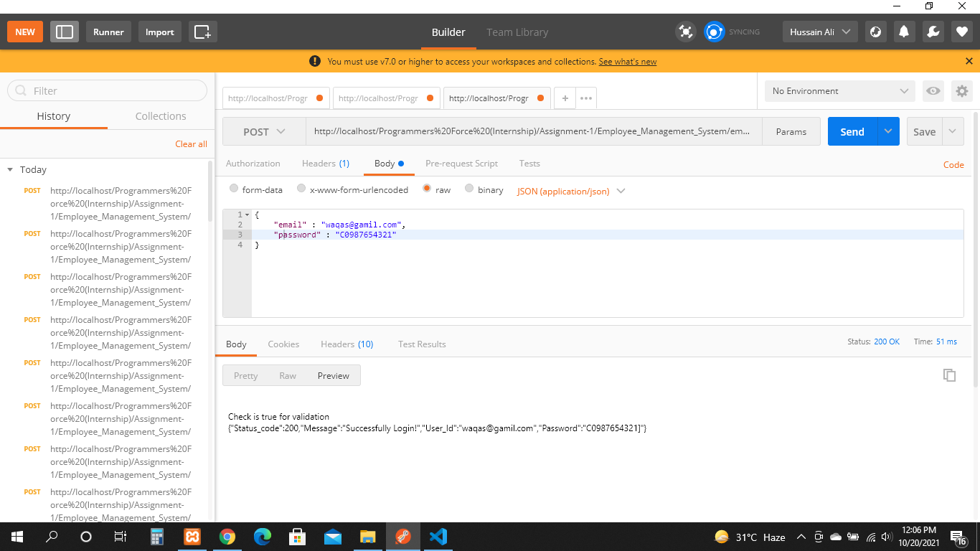Open the No Environment dropdown

click(x=838, y=90)
